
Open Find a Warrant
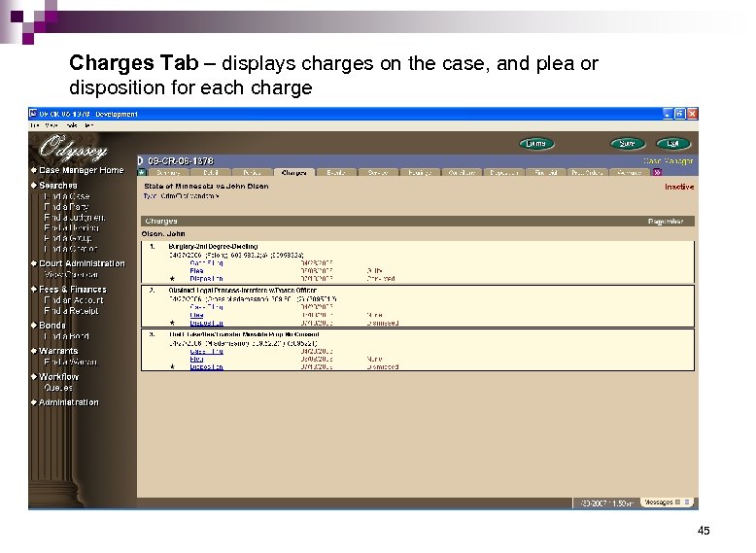pos(70,362)
